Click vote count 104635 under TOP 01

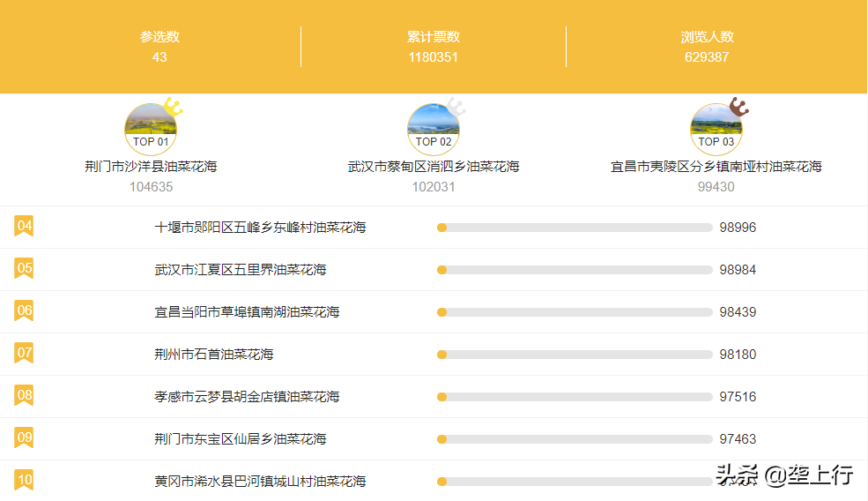(151, 187)
